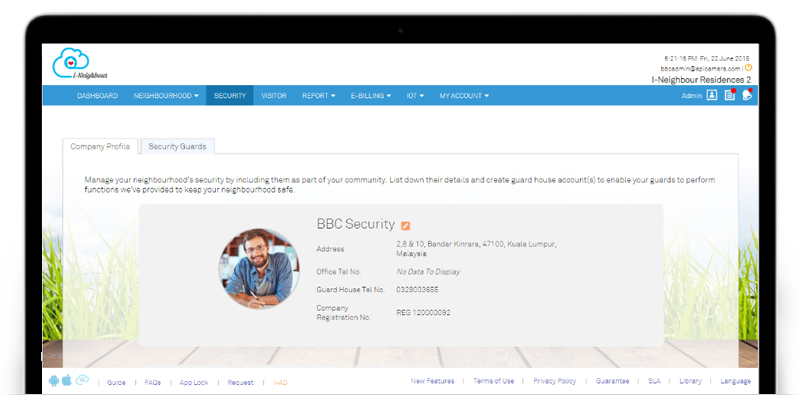This screenshot has height=395, width=800.
Task: Open the Android app icon in footer
Action: (x=54, y=381)
